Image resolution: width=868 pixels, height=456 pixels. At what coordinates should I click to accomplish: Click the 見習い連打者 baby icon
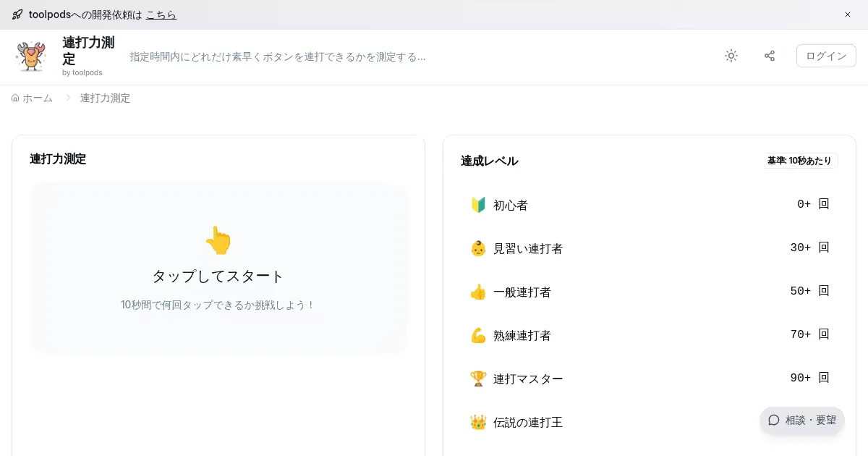(478, 248)
